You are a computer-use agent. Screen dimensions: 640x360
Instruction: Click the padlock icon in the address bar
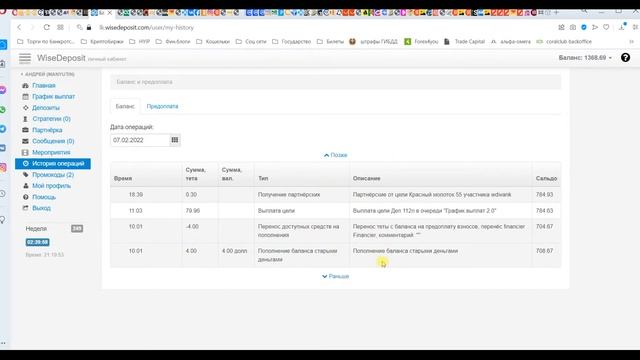89,27
